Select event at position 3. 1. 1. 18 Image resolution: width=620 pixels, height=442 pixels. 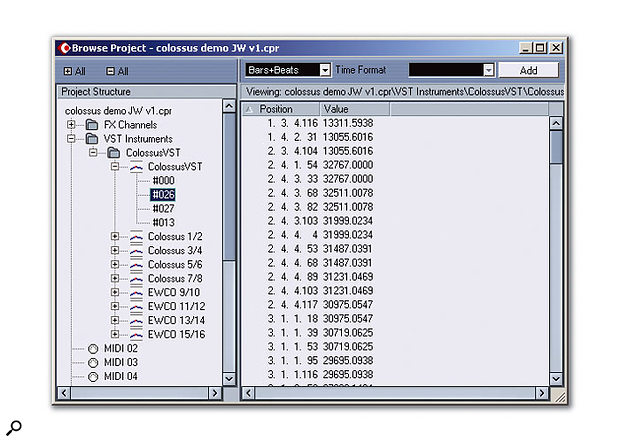pyautogui.click(x=293, y=319)
